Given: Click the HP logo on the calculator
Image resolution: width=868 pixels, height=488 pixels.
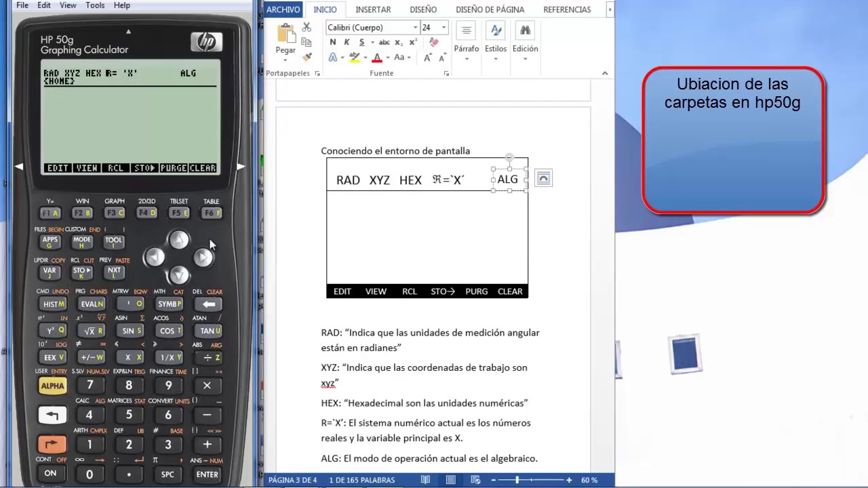Looking at the screenshot, I should click(206, 42).
